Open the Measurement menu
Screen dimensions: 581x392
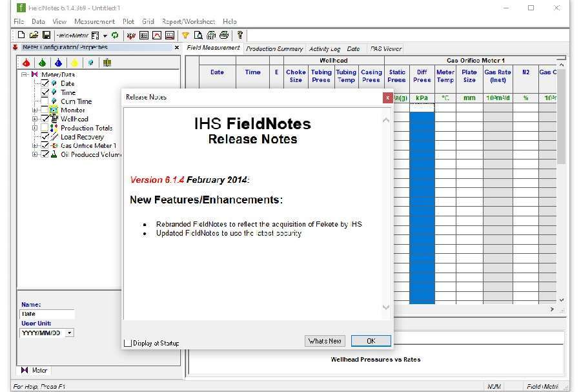click(94, 21)
